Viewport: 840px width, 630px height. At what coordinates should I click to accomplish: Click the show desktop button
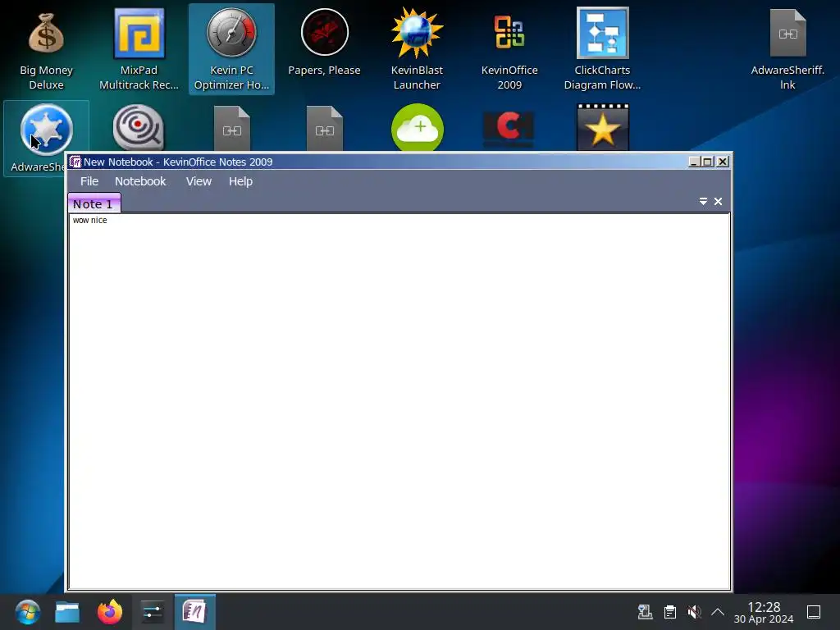tap(814, 612)
